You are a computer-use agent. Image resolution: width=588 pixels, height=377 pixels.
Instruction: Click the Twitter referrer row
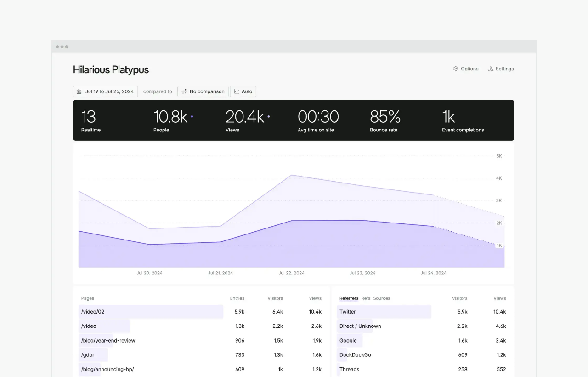pos(423,312)
